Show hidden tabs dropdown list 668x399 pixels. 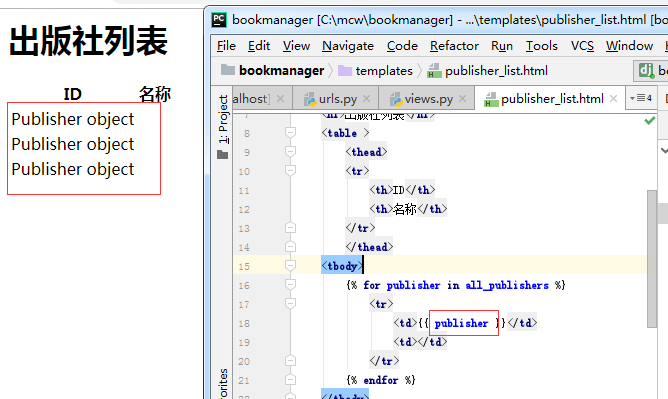click(x=641, y=98)
